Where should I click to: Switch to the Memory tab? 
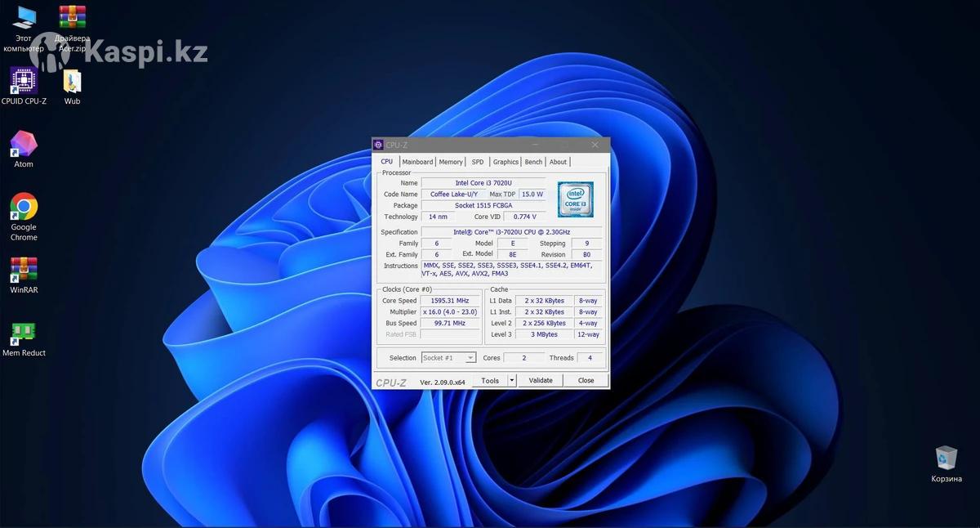click(451, 162)
